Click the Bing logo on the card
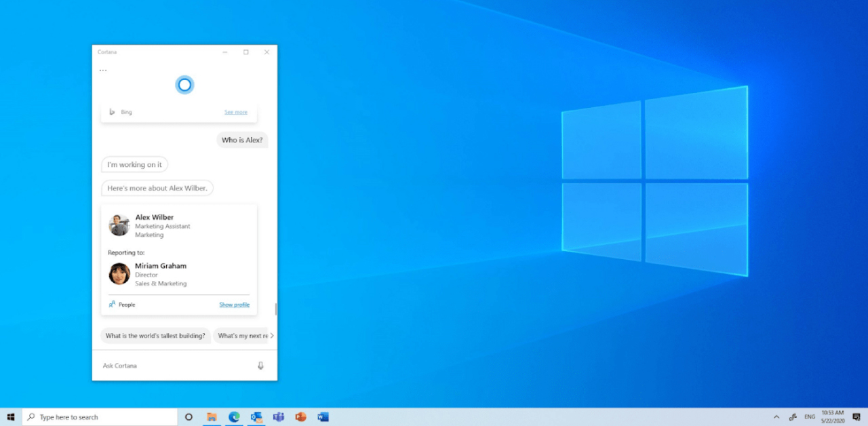Screen dimensions: 868x426 point(112,112)
